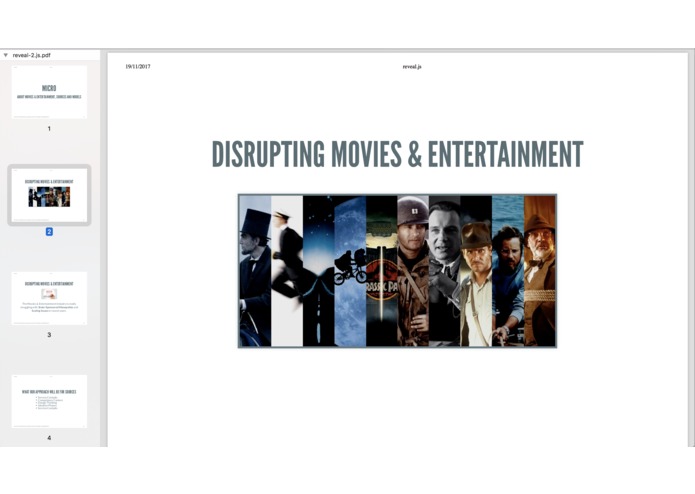Open page 1 thumbnail titled MICRO
The image size is (695, 494).
(49, 92)
